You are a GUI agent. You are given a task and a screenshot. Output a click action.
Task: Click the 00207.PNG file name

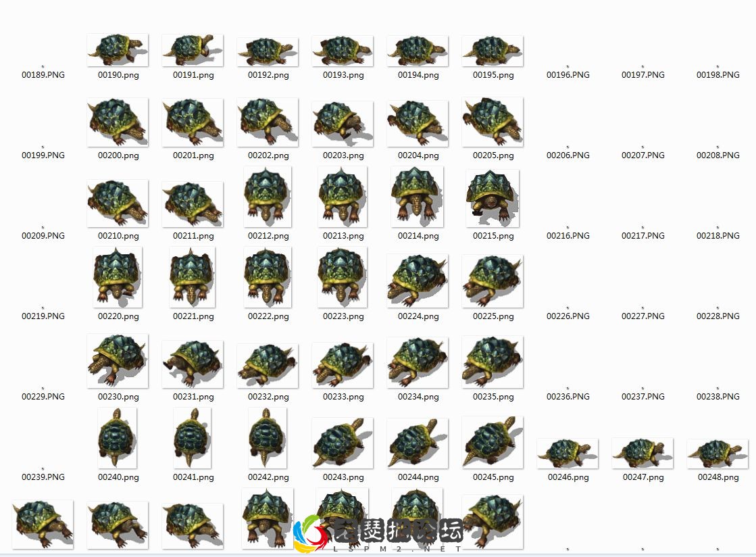point(642,155)
